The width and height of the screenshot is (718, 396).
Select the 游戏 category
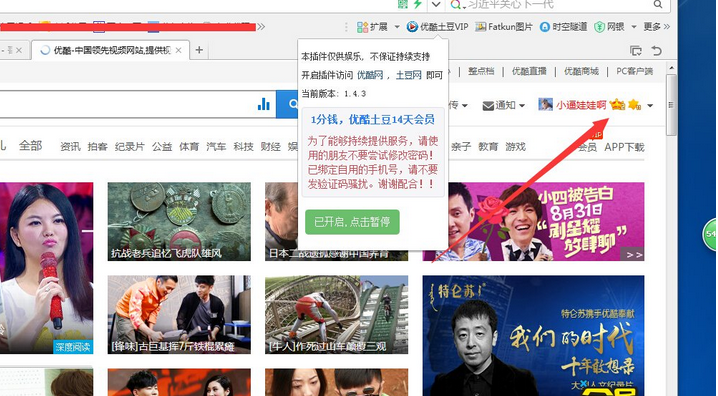click(516, 146)
